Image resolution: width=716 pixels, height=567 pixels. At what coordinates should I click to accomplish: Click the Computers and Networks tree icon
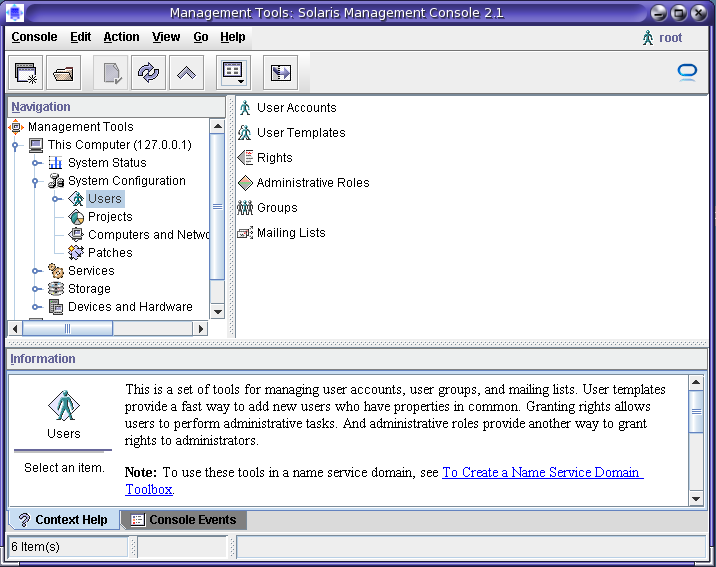pyautogui.click(x=76, y=235)
